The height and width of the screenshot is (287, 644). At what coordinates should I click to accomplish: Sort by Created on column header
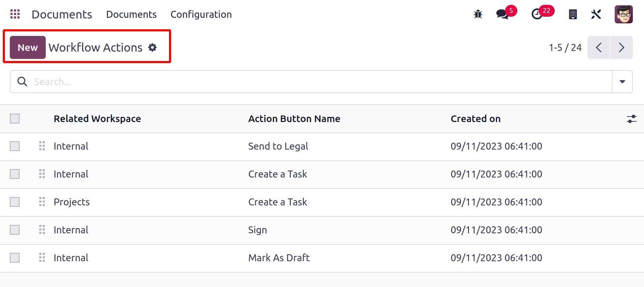[x=475, y=119]
